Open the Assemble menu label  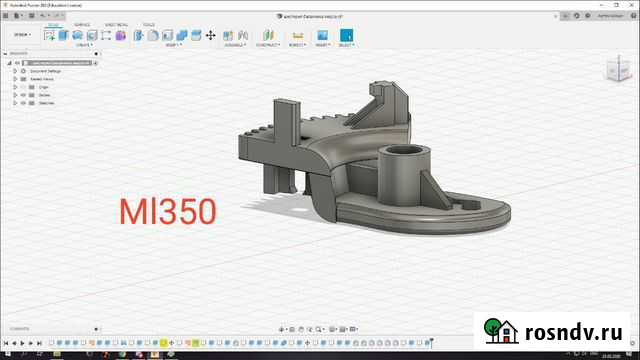tap(236, 45)
